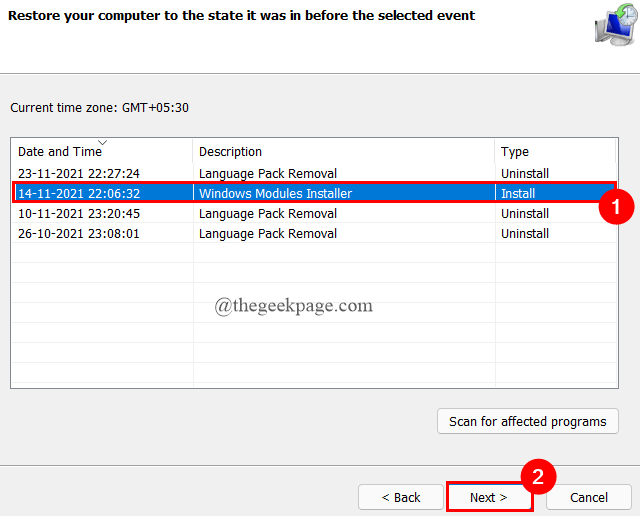
Task: Sort restore points by Date and Time column
Action: [x=60, y=152]
